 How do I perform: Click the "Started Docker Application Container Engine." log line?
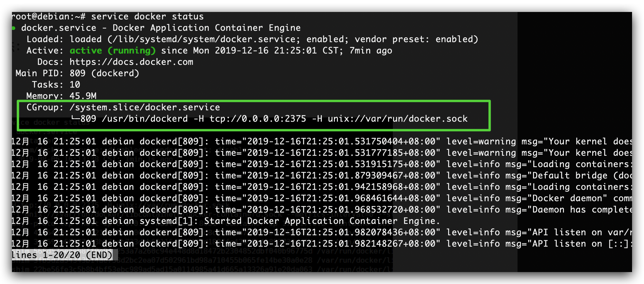click(x=322, y=221)
